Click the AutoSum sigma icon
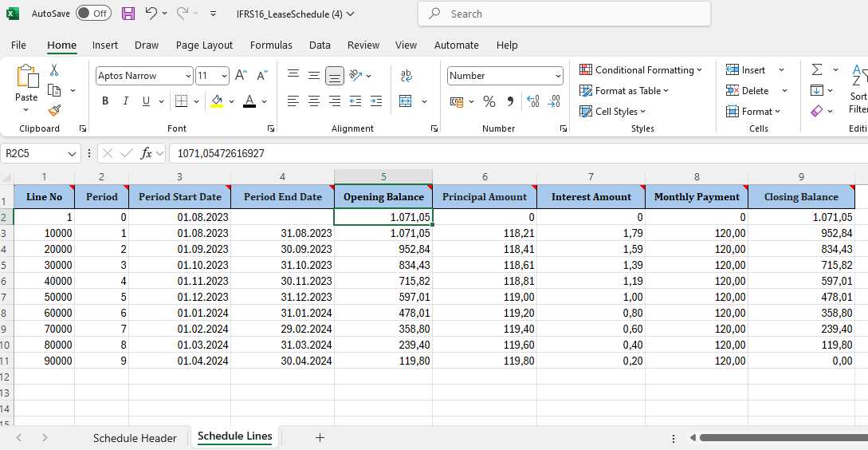 coord(817,69)
